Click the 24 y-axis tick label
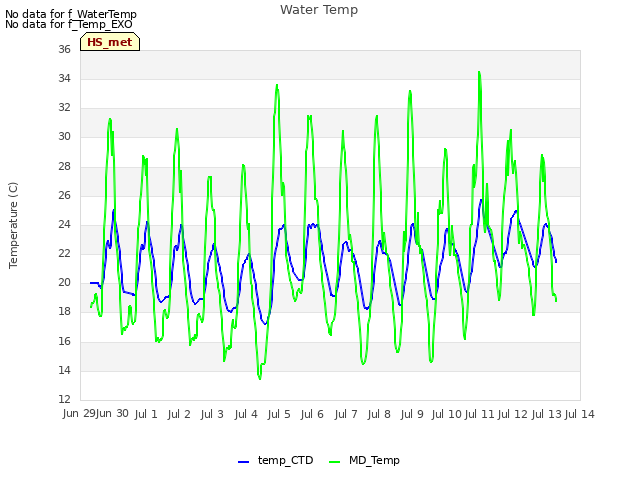This screenshot has width=640, height=480. pyautogui.click(x=64, y=224)
